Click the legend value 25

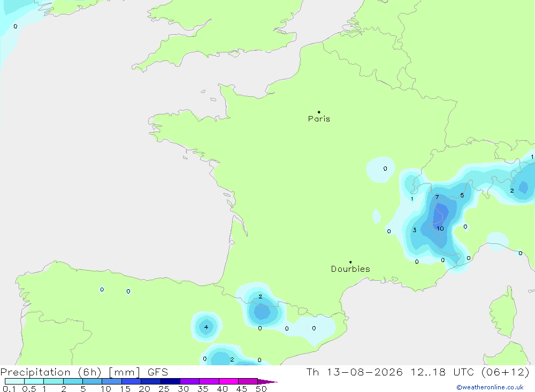164,389
